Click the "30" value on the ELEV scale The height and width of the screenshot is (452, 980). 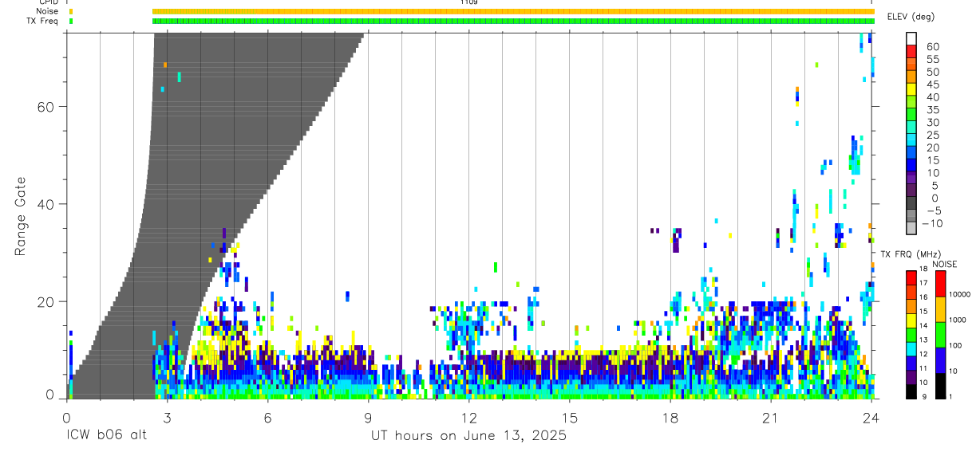click(933, 123)
